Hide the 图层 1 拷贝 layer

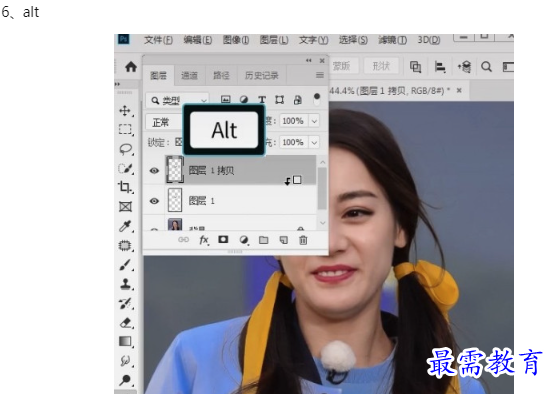(x=154, y=171)
